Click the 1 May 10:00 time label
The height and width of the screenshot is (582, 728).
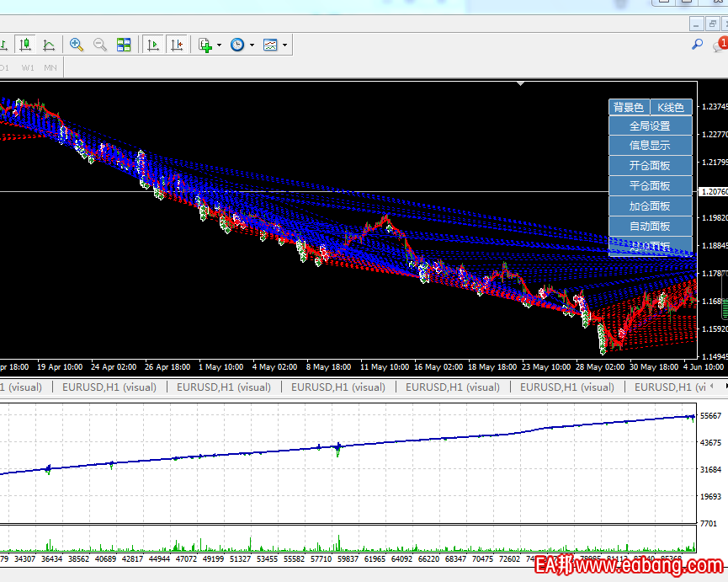click(x=221, y=367)
